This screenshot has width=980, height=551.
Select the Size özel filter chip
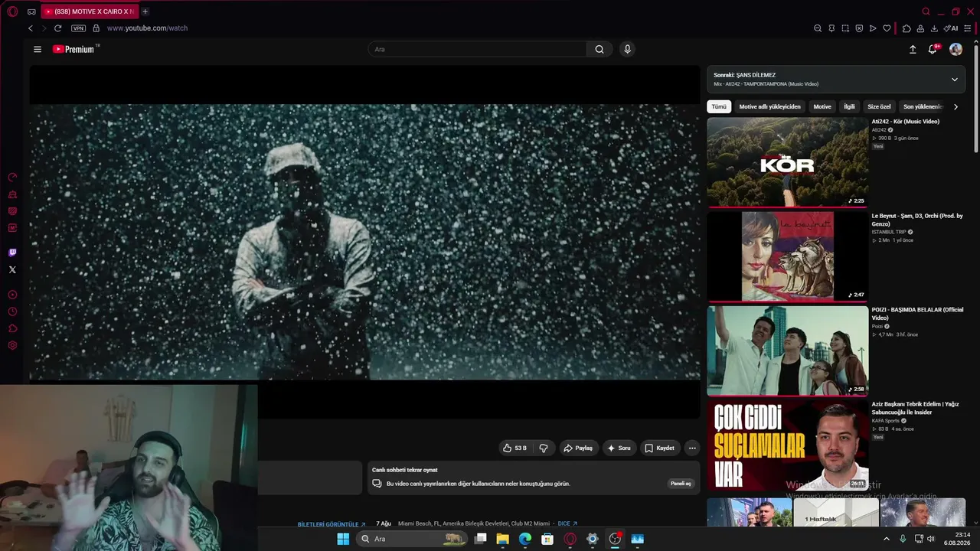tap(879, 107)
